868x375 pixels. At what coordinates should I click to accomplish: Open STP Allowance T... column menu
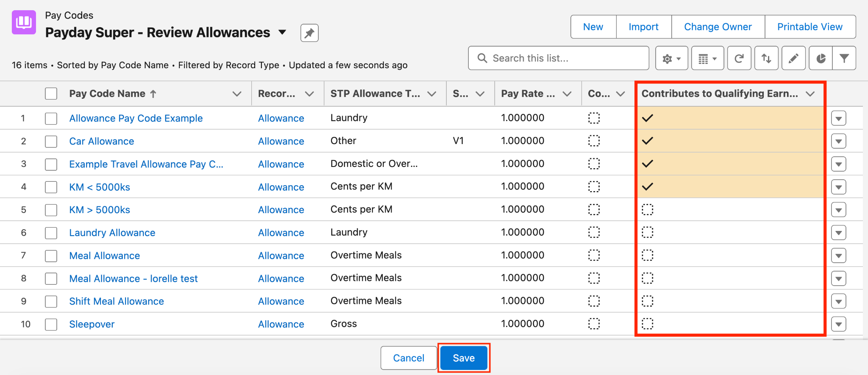click(x=432, y=94)
